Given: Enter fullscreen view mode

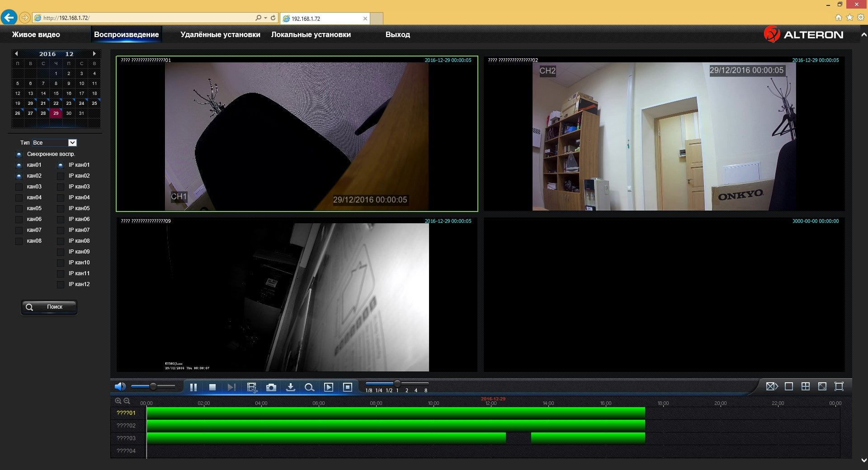Looking at the screenshot, I should pos(839,386).
